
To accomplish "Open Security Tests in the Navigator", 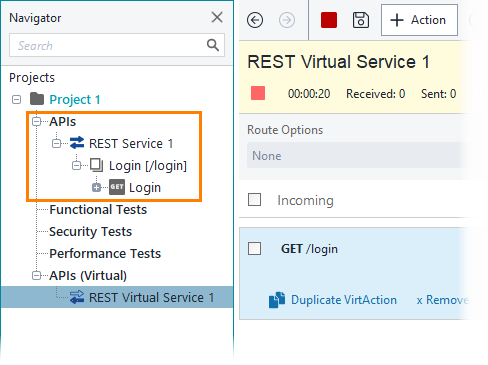I will (x=90, y=232).
